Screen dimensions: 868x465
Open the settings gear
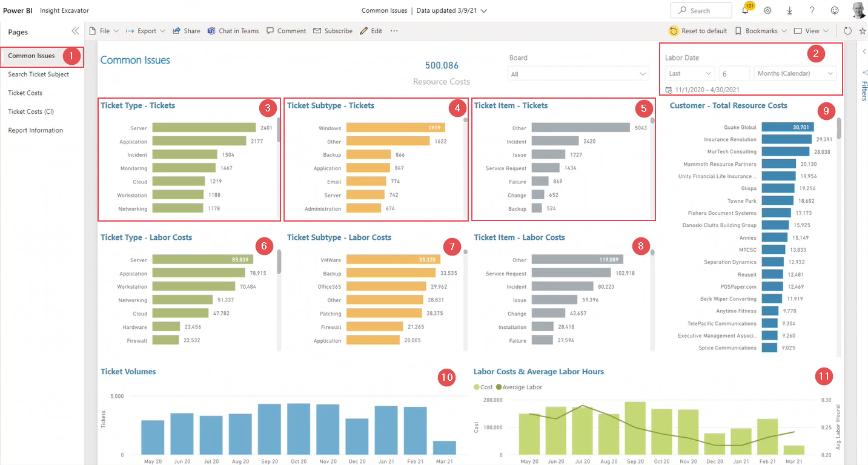coord(767,10)
